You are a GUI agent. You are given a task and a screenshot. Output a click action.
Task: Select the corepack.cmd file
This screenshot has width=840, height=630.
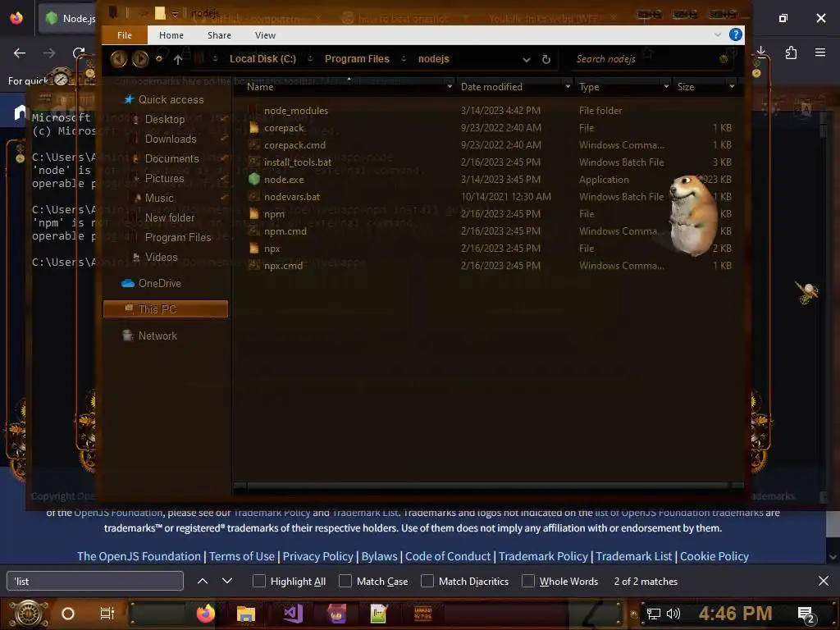tap(294, 145)
